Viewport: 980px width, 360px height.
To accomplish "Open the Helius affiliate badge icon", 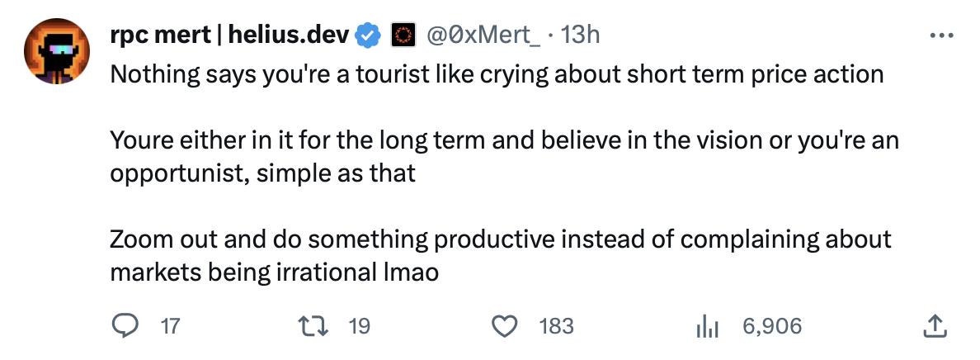I will pyautogui.click(x=402, y=35).
